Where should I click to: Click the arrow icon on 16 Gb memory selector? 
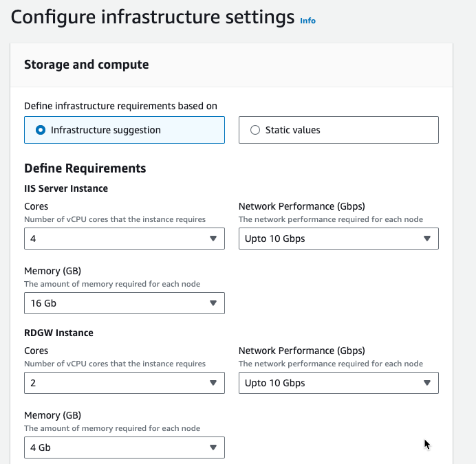pyautogui.click(x=213, y=303)
